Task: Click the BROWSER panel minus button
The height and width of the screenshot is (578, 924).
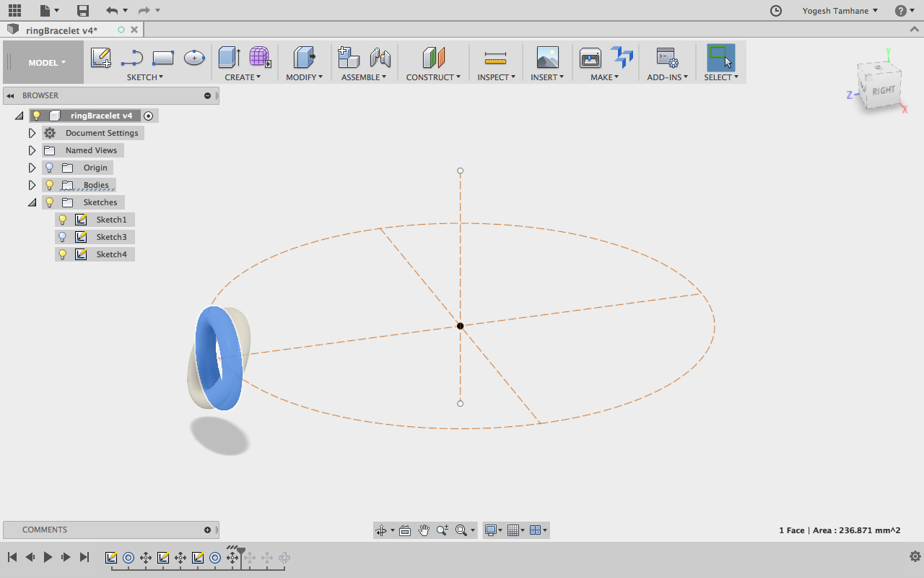Action: (x=208, y=95)
